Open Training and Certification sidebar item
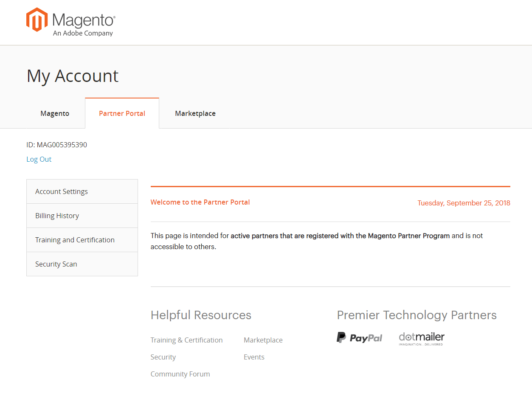 click(x=82, y=240)
